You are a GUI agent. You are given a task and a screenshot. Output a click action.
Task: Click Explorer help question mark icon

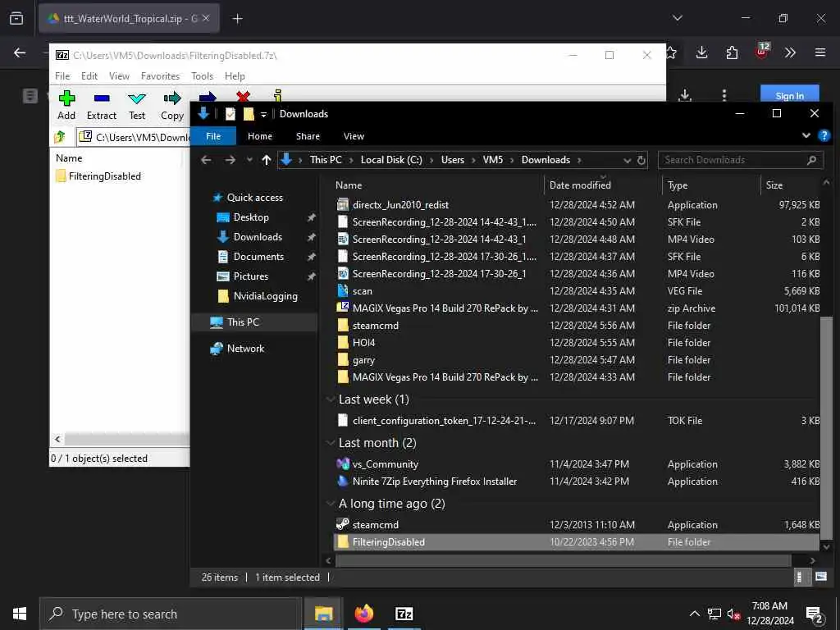tap(824, 135)
